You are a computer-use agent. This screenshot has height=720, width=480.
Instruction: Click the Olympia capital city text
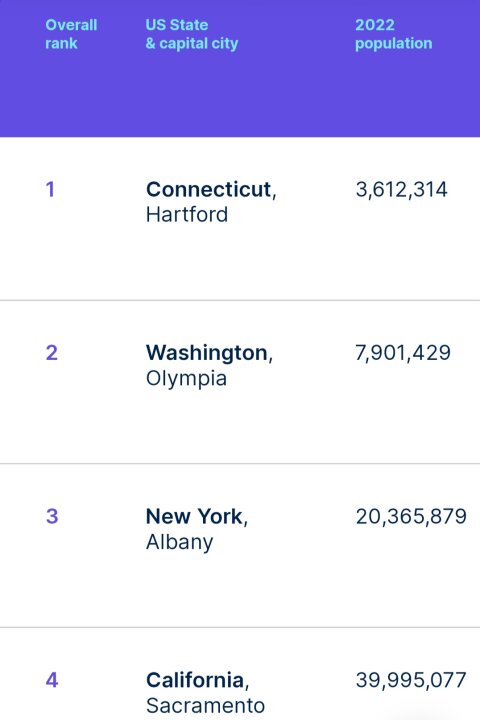coord(186,379)
